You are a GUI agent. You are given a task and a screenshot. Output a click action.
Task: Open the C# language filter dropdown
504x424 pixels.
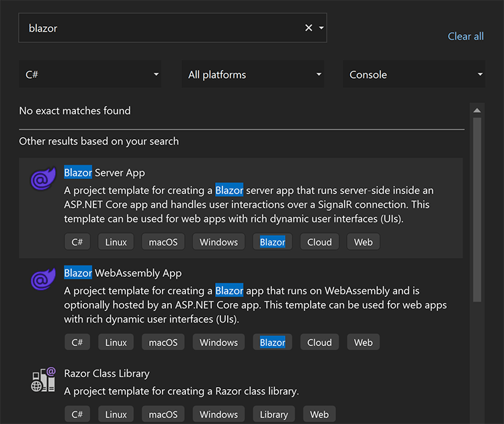[x=90, y=75]
